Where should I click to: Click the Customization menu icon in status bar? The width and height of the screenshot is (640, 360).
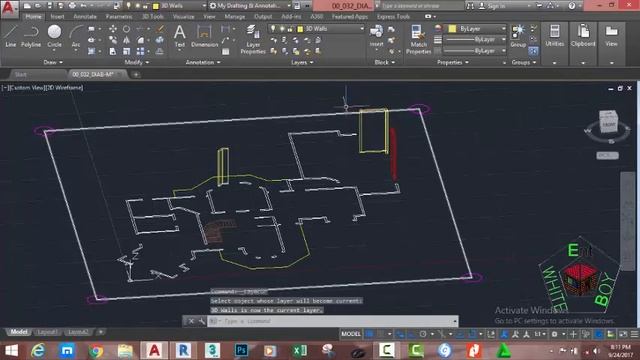pyautogui.click(x=634, y=334)
